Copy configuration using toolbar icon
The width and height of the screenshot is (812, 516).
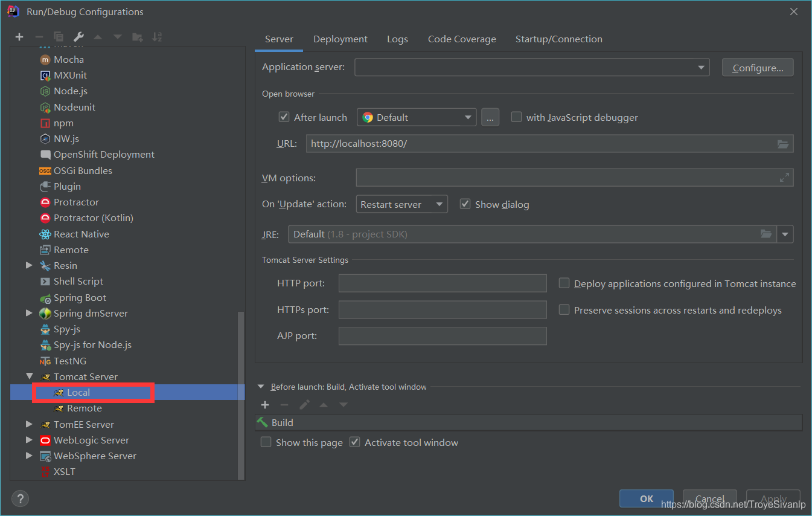(x=59, y=37)
